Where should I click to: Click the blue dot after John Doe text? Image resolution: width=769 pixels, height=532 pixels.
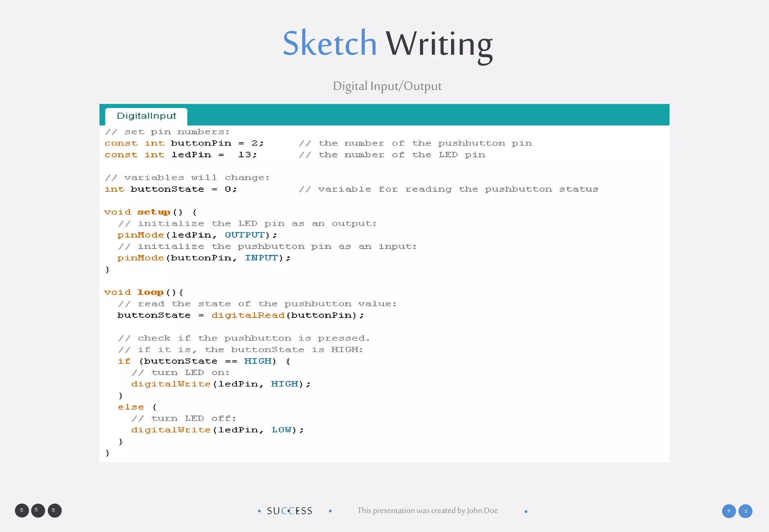[x=526, y=511]
